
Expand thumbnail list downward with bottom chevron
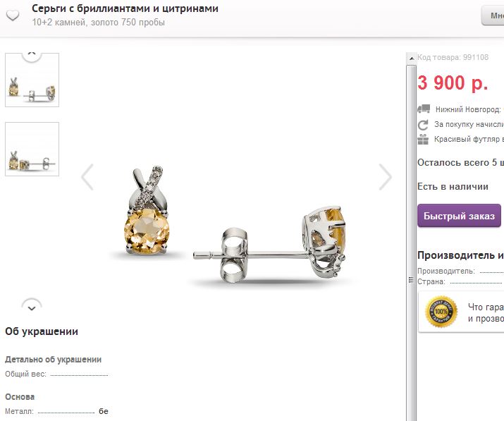32,305
